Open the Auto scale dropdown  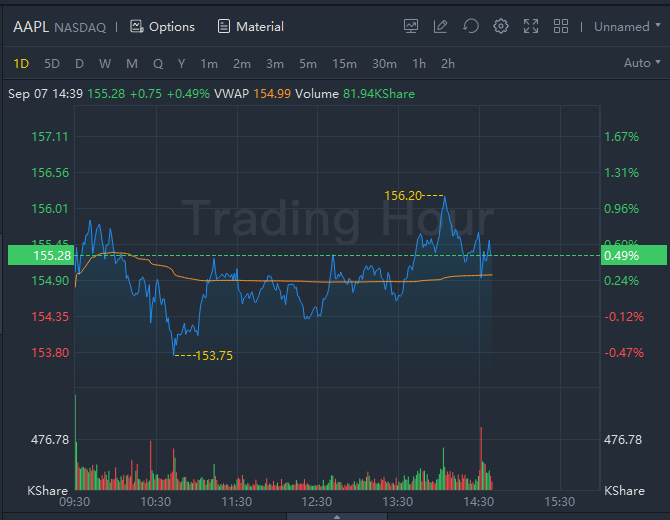[642, 63]
